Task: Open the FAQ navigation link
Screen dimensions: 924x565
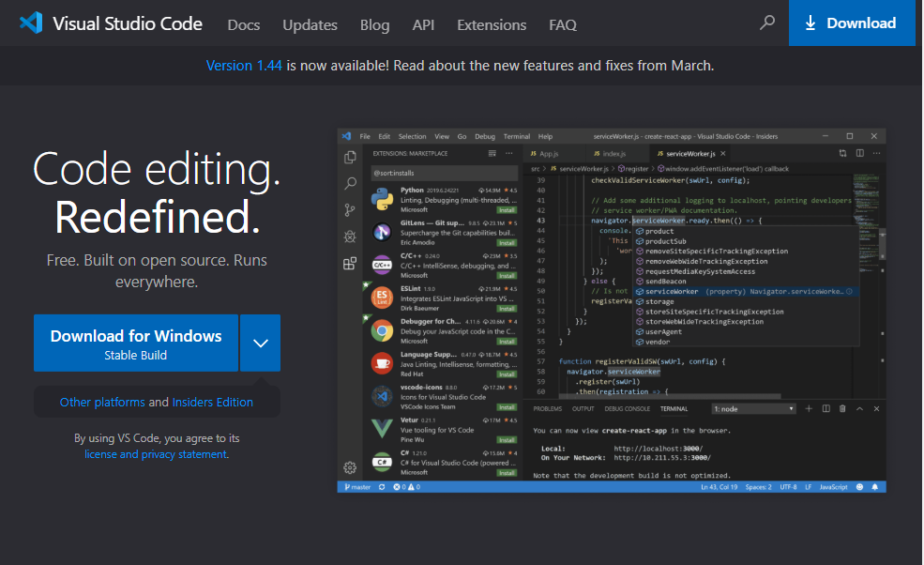Action: click(563, 24)
